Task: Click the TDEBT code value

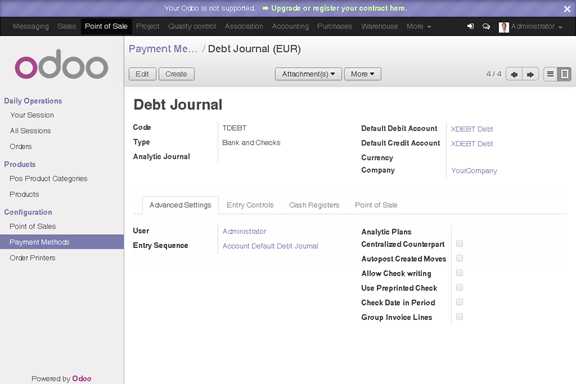Action: click(234, 128)
